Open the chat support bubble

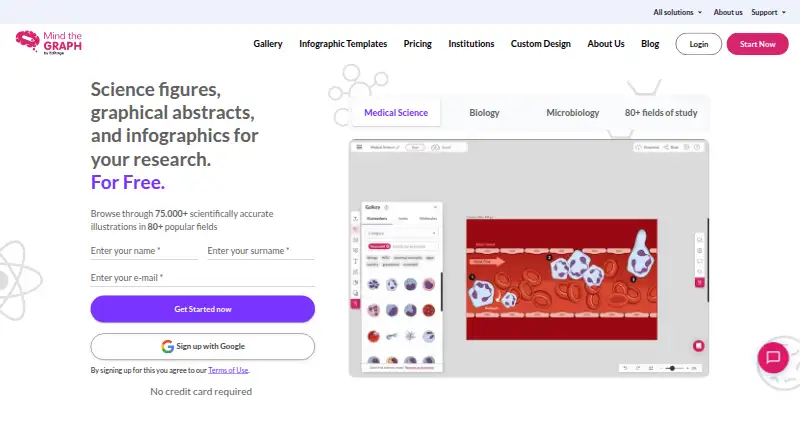[773, 357]
